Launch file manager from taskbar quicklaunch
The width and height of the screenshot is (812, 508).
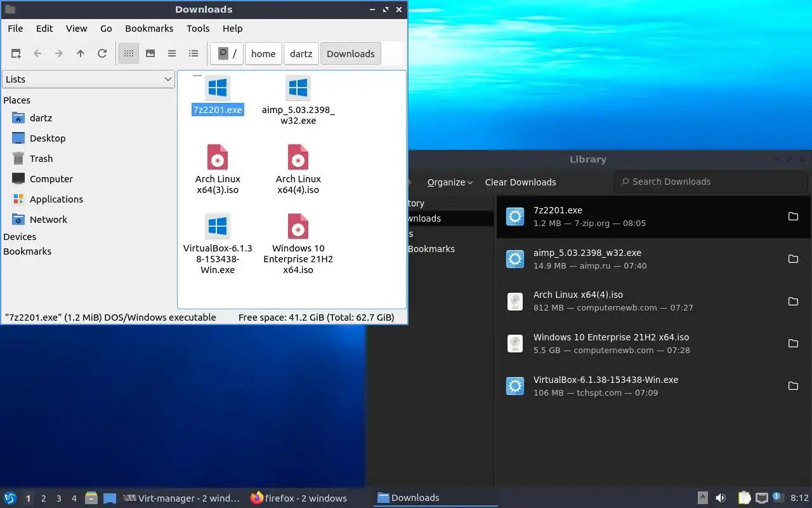coord(91,498)
